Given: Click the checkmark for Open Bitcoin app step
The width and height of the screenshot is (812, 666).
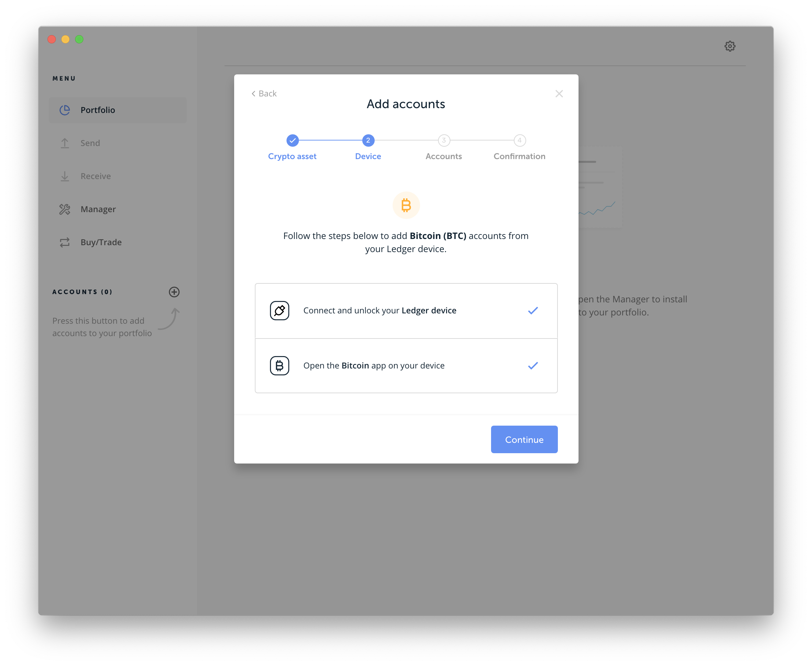Looking at the screenshot, I should pos(533,366).
